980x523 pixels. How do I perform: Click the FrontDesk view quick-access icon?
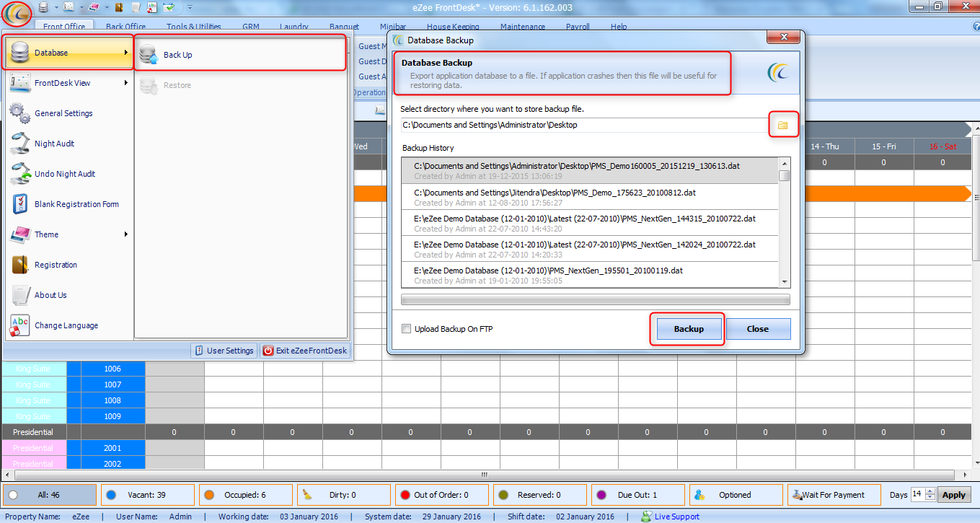click(69, 7)
